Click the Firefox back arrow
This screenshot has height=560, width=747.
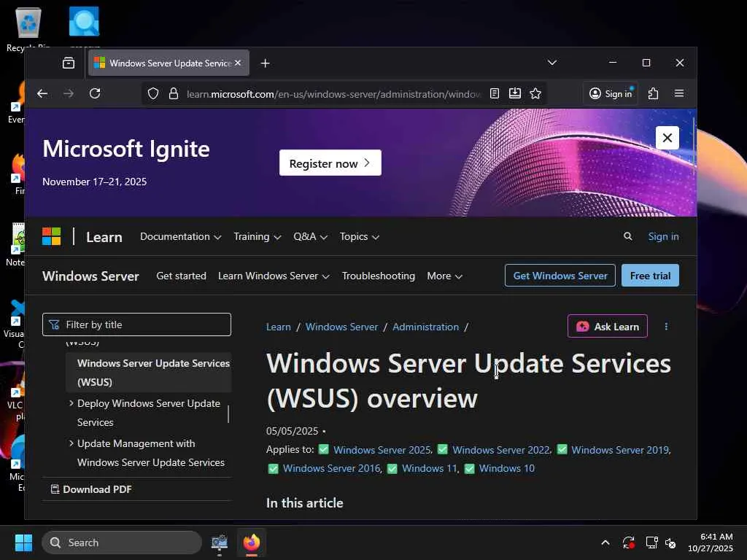coord(42,93)
